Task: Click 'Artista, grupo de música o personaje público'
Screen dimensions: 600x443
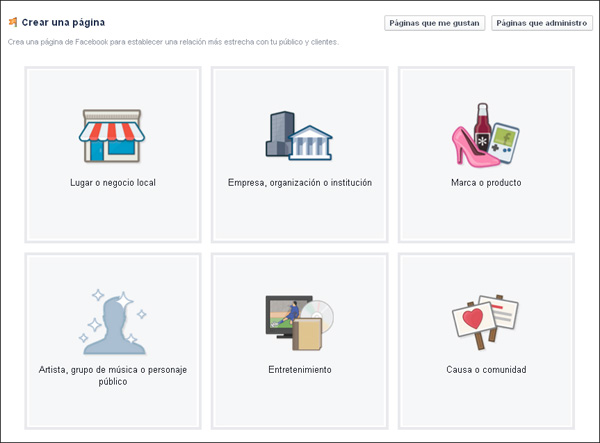Action: click(113, 375)
